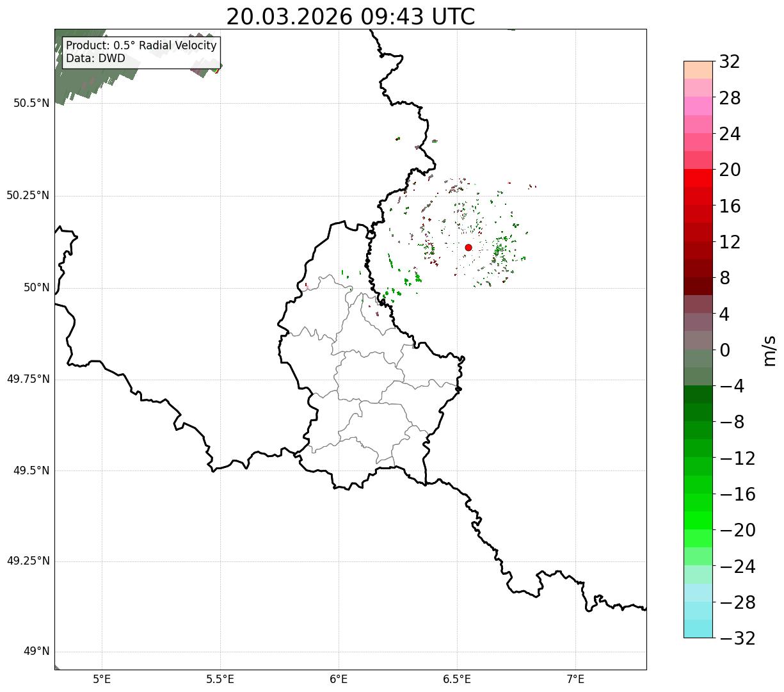Click the colorbar "m/s" unit label
The height and width of the screenshot is (692, 784).
pyautogui.click(x=769, y=350)
